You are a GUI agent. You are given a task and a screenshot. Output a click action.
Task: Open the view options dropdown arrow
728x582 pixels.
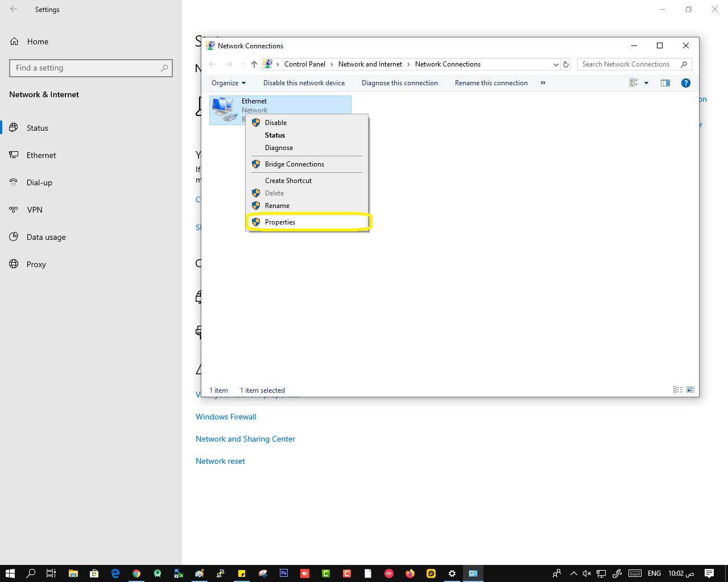(x=646, y=83)
